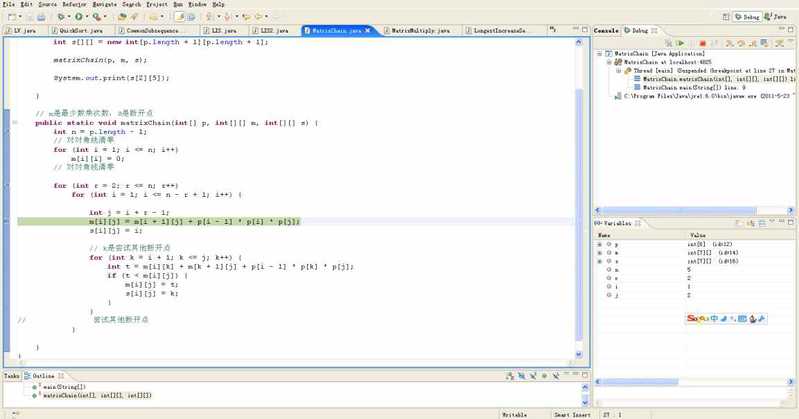Open the QuickSort.java editor tab
Image resolution: width=799 pixels, height=419 pixels.
80,31
